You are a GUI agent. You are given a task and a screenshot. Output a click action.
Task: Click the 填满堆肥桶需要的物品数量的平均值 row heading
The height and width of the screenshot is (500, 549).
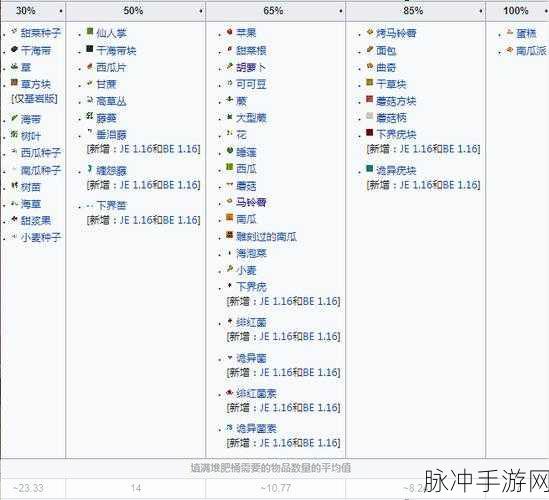point(271,468)
